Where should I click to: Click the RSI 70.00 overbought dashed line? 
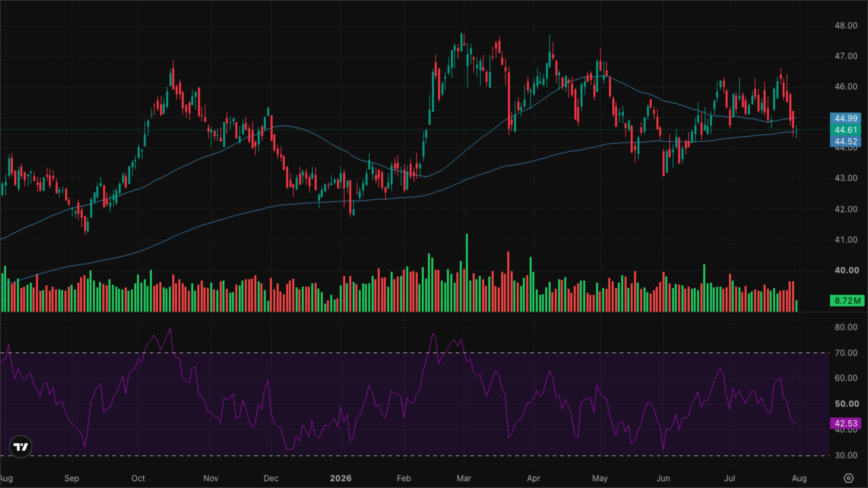(414, 353)
